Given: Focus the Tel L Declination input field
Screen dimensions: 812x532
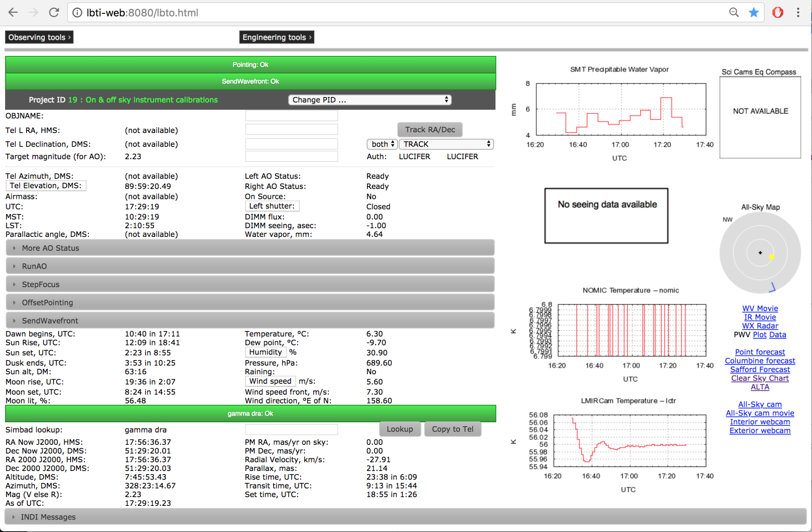Looking at the screenshot, I should (x=291, y=143).
